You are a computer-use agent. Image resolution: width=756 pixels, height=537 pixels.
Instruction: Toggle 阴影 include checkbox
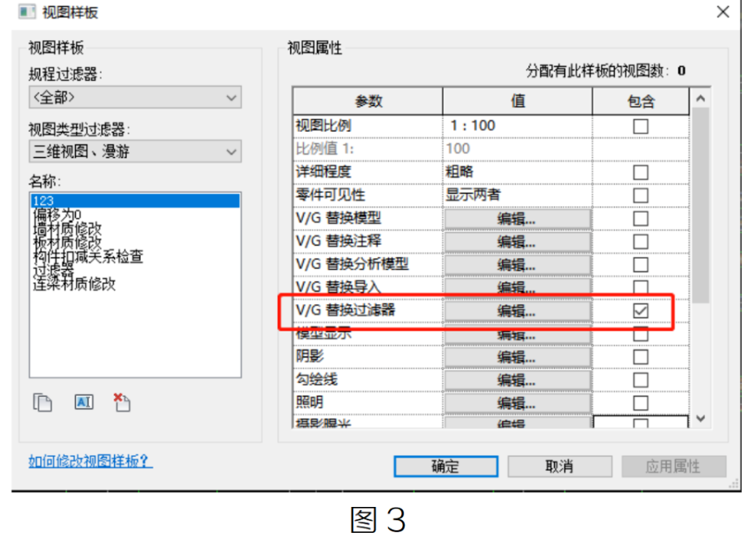tap(640, 357)
